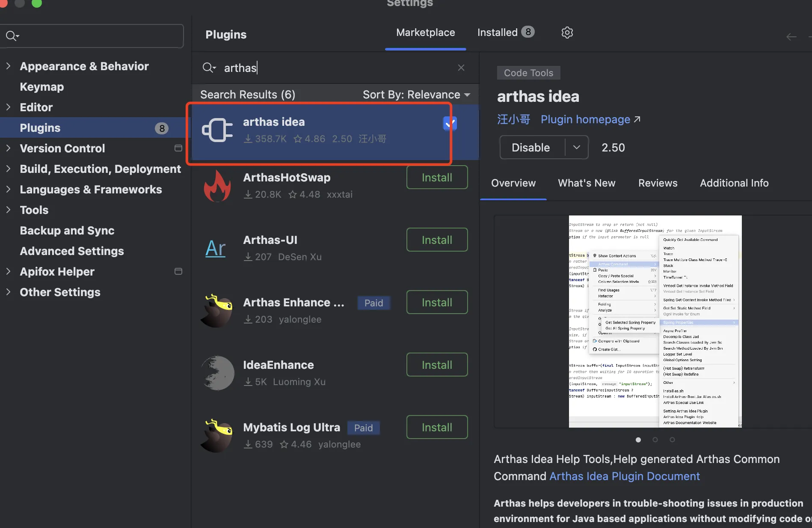Show the third screenshot via carousel dot

672,439
